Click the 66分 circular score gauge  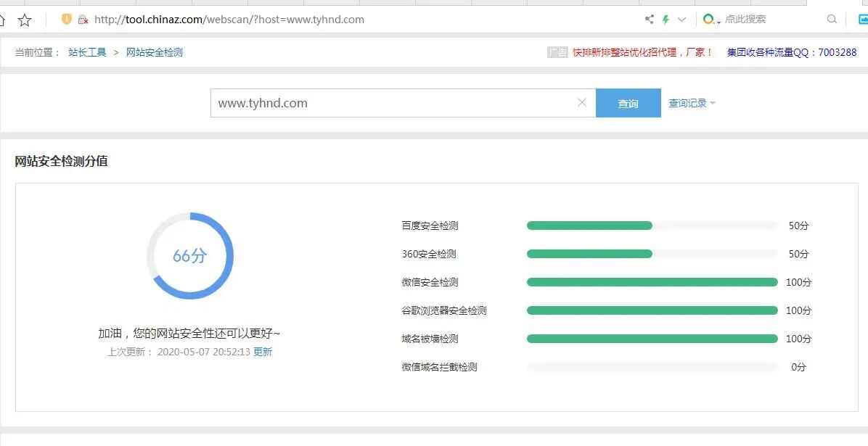point(190,256)
